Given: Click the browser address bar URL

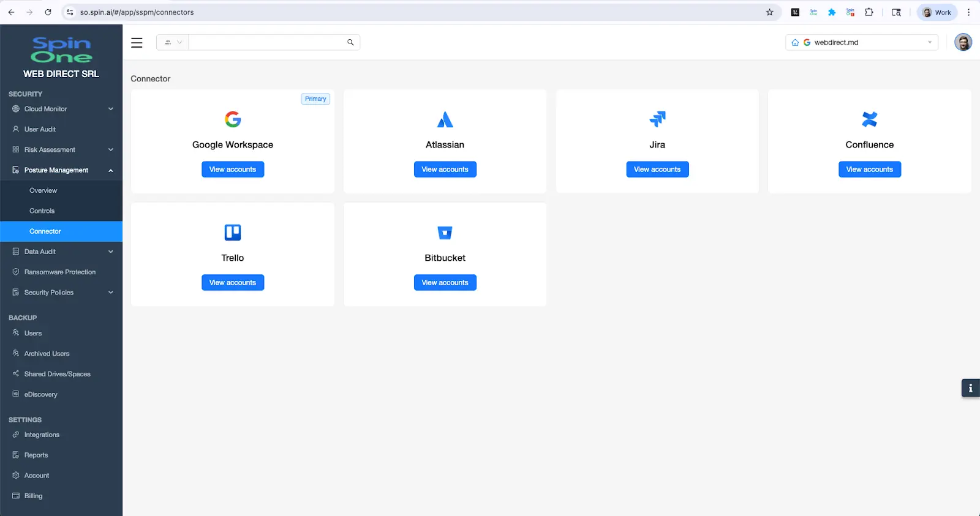Looking at the screenshot, I should [x=137, y=12].
